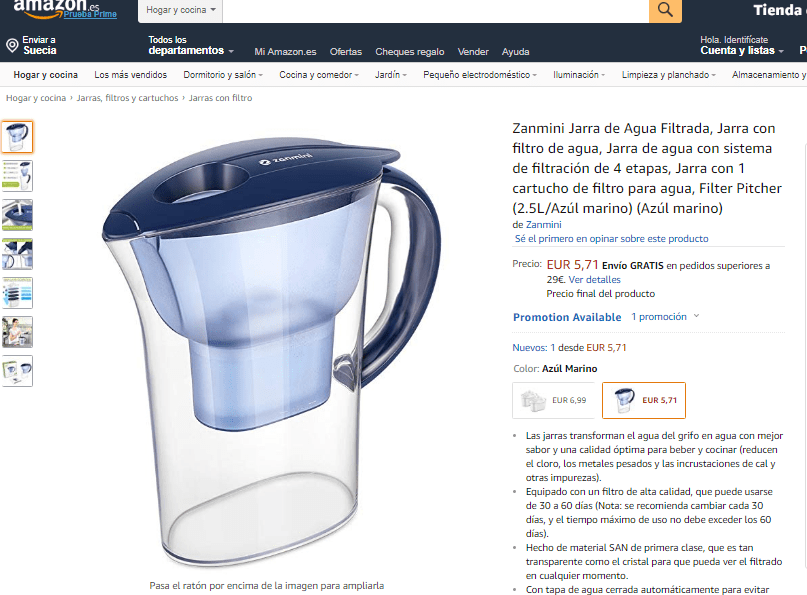Select the second product thumbnail with feature list
This screenshot has width=807, height=595.
pyautogui.click(x=17, y=176)
